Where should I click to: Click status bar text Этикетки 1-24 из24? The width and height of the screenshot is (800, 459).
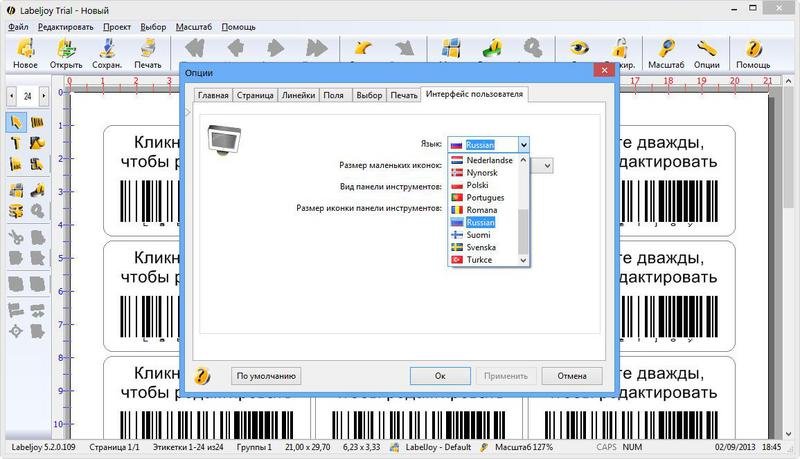coord(188,447)
